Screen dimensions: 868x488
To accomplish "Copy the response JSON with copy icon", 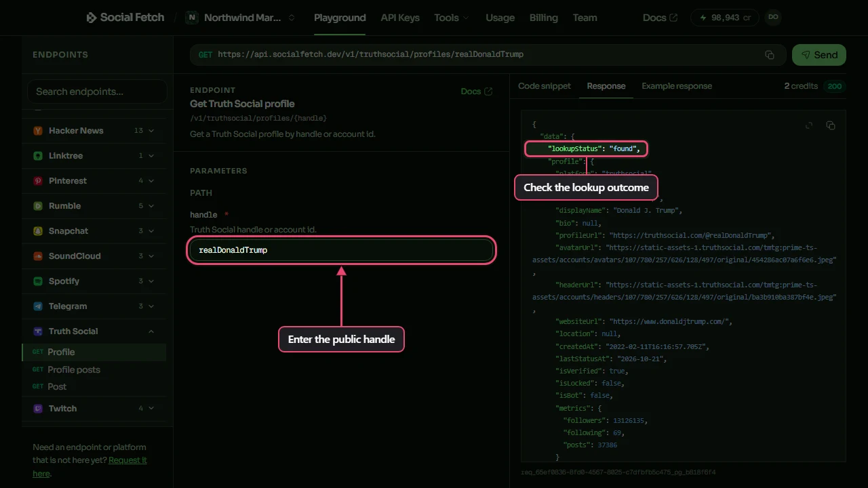I will [x=831, y=125].
